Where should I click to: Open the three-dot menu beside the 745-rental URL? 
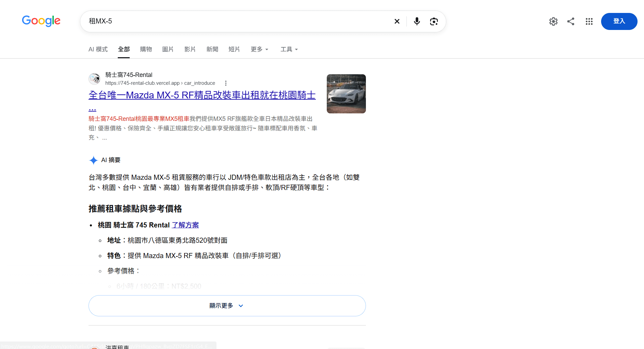[226, 83]
